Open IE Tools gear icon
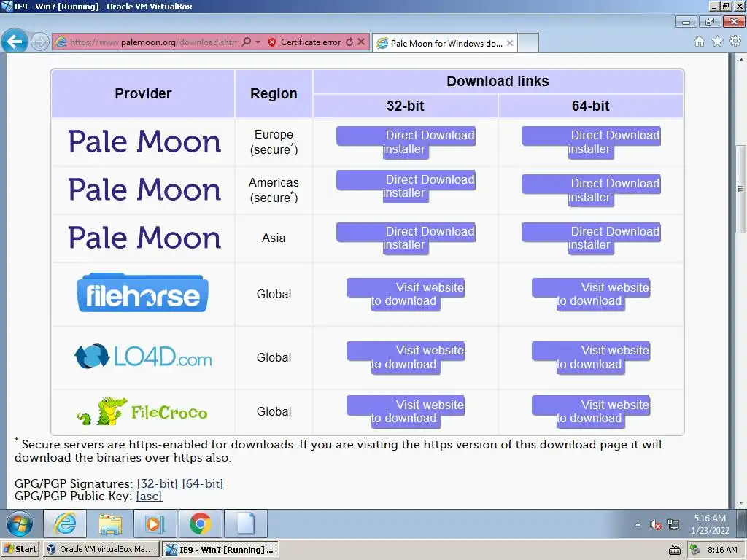 [735, 42]
